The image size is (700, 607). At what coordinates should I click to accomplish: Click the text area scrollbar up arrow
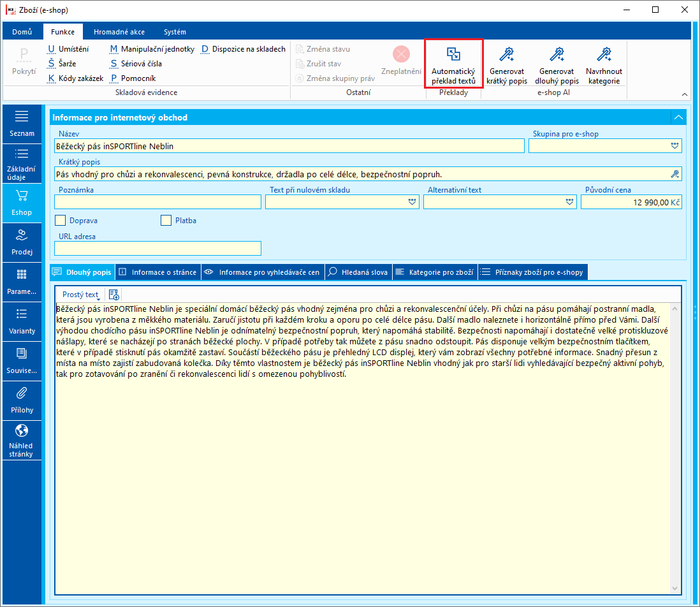[x=675, y=309]
